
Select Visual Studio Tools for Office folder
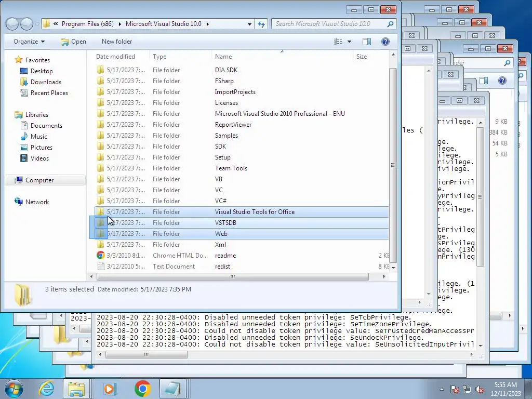(x=255, y=212)
